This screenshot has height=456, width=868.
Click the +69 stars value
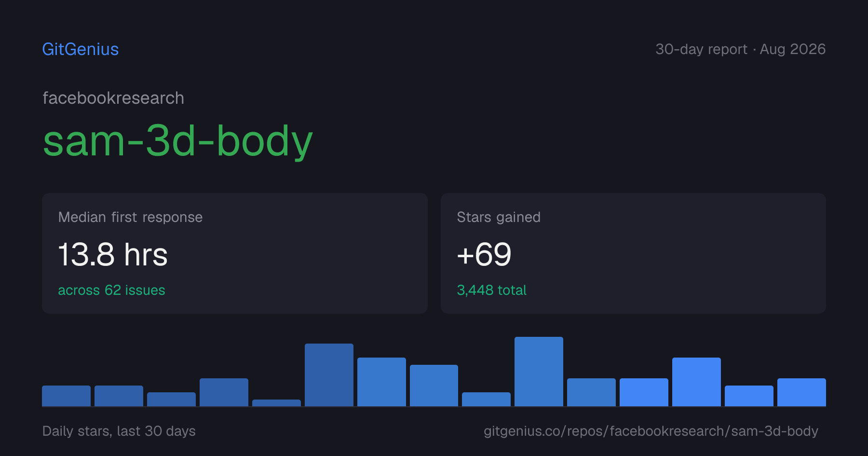[484, 254]
